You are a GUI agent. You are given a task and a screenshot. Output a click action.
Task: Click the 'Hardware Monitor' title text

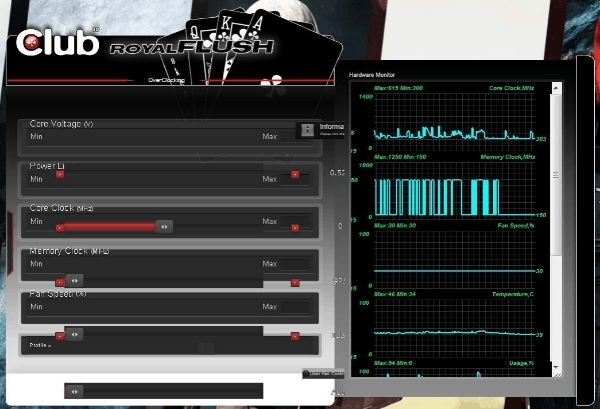point(372,75)
